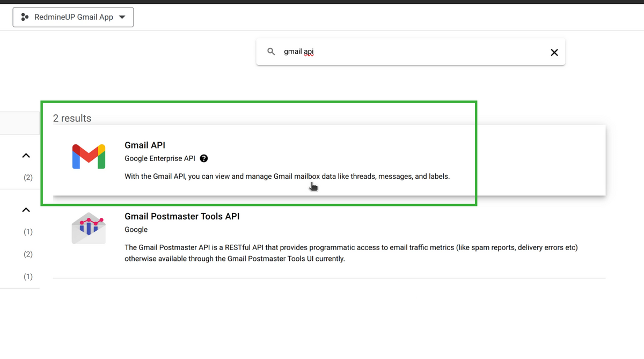Collapse the upper filter section chevron
This screenshot has height=359, width=644.
(x=26, y=155)
